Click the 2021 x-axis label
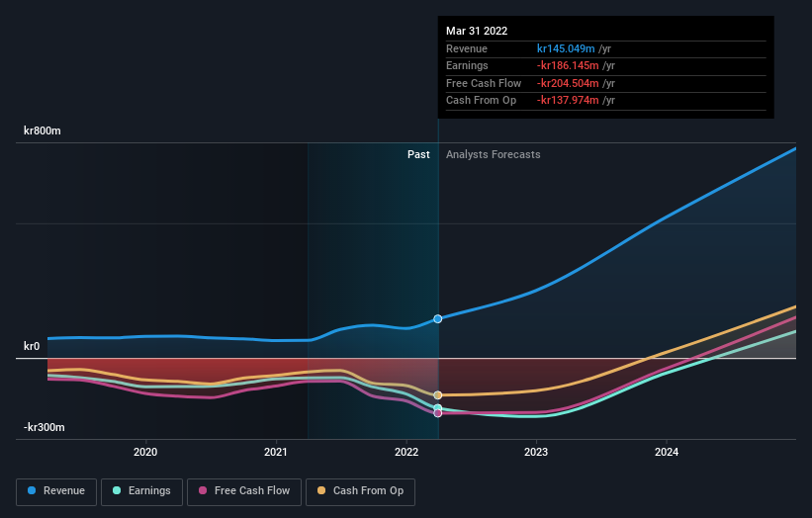Viewport: 812px width, 518px height. click(276, 453)
